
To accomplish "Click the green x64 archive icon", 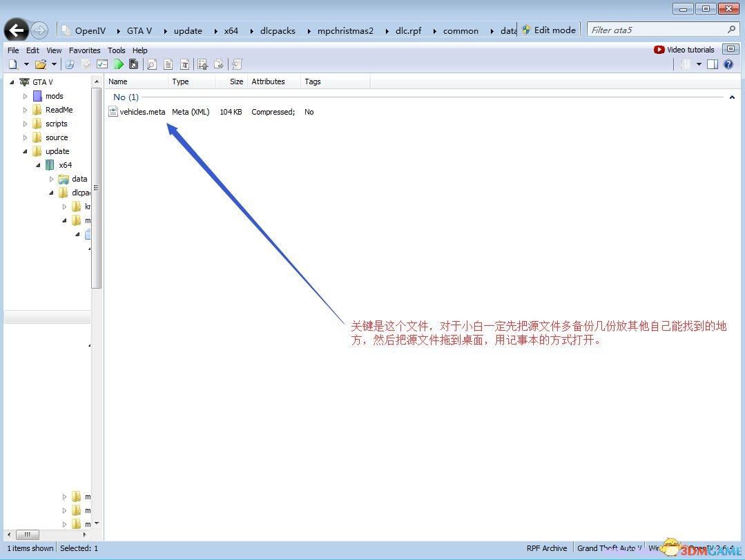I will (x=50, y=165).
